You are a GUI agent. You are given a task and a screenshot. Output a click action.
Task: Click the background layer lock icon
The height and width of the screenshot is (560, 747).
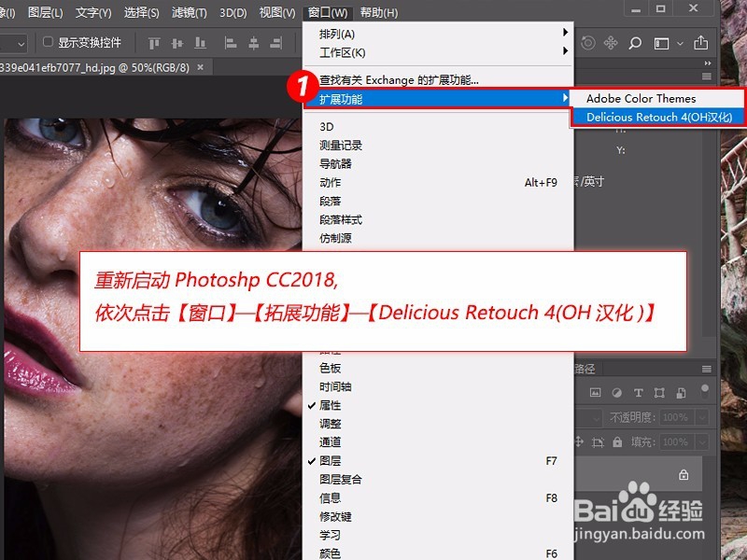[684, 475]
